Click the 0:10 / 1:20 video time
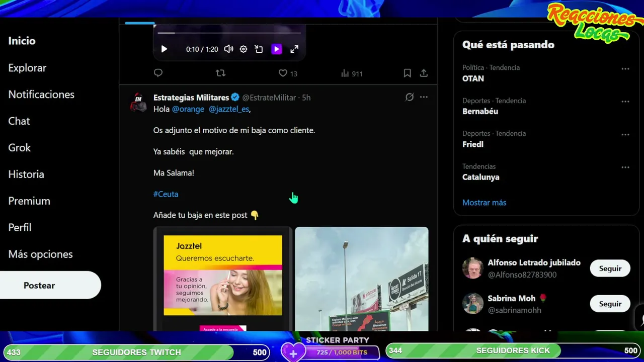 coord(202,49)
